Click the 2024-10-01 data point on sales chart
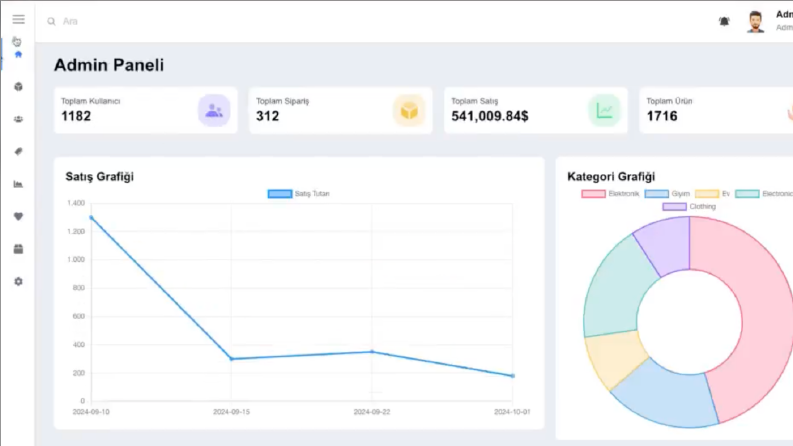The image size is (793, 446). (512, 376)
